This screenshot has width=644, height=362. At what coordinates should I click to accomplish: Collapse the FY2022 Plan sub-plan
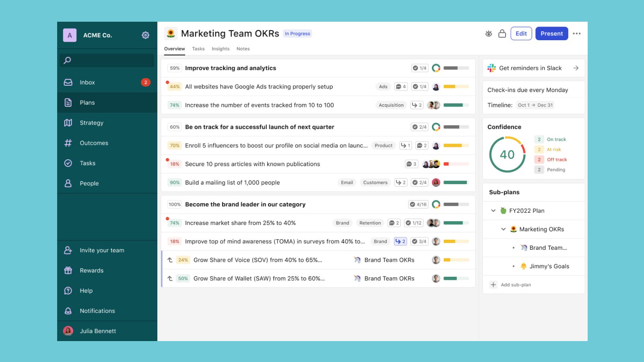click(x=493, y=210)
